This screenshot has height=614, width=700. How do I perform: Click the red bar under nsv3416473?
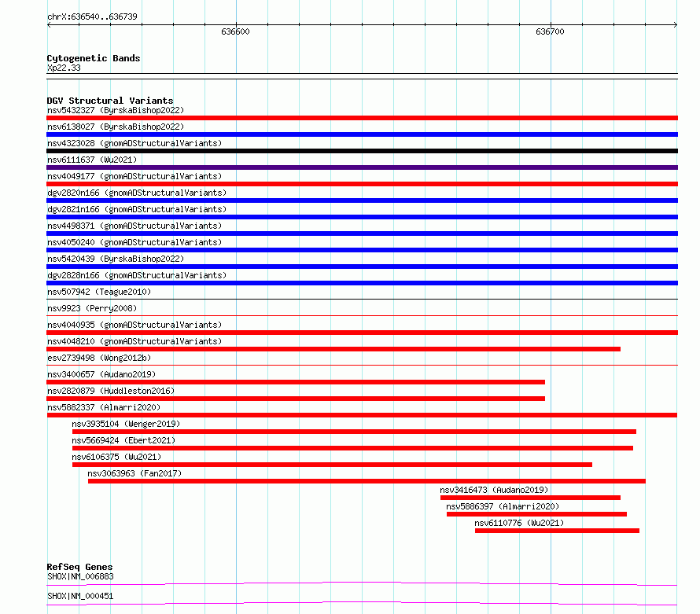(x=530, y=498)
